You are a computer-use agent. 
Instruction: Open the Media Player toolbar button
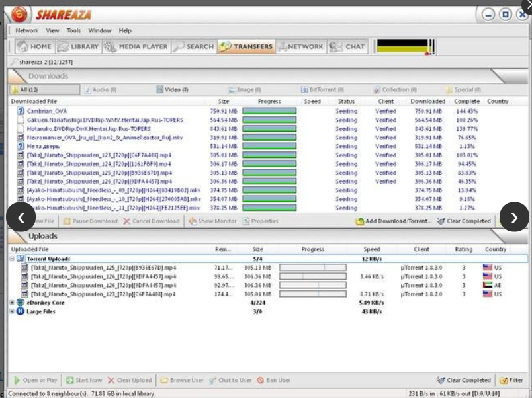[136, 46]
